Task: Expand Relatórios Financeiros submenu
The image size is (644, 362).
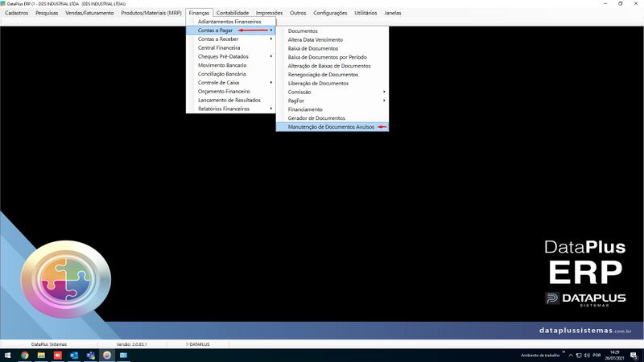Action: coord(231,109)
